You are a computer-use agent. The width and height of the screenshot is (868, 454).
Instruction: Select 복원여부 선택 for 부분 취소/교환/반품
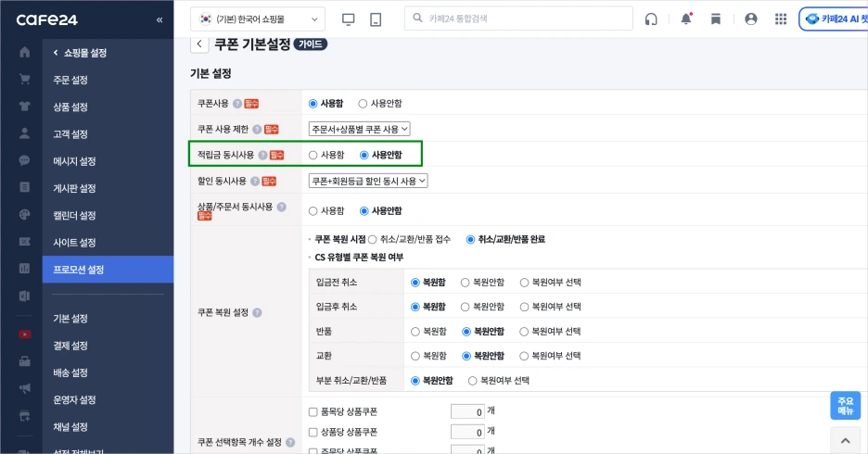click(472, 381)
